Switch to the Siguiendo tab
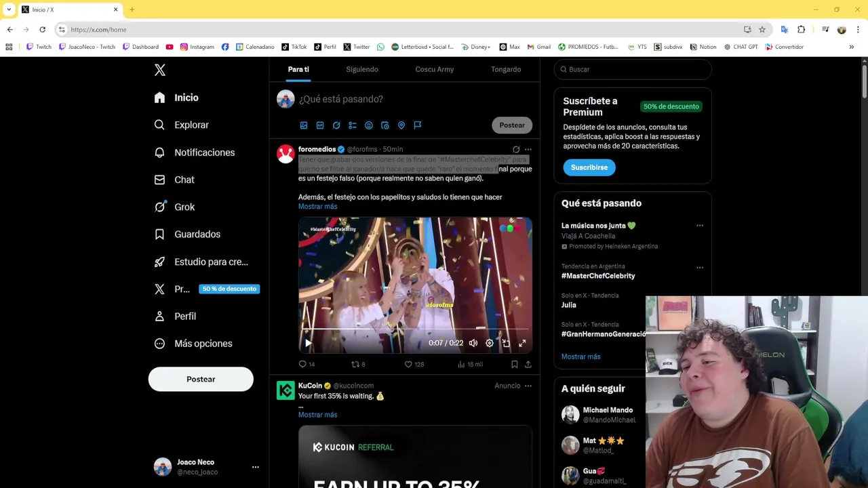 point(362,69)
